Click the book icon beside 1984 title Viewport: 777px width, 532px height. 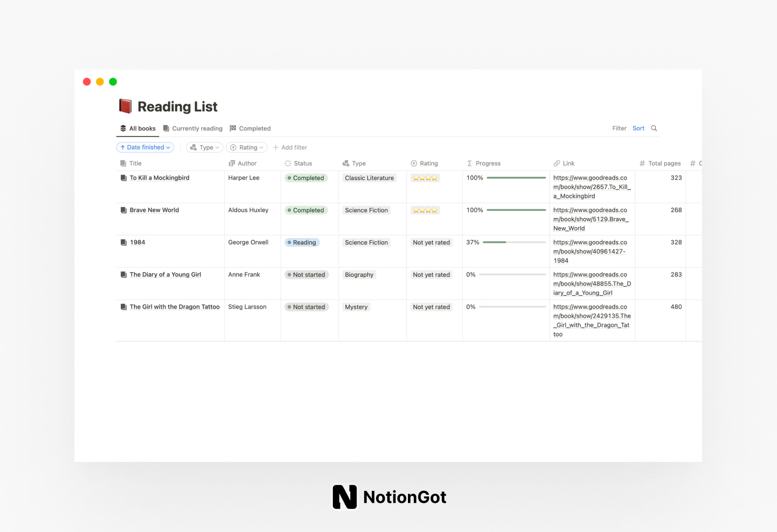122,242
